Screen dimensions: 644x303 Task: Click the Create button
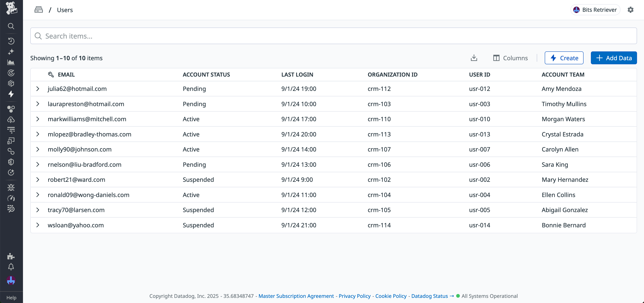point(564,58)
